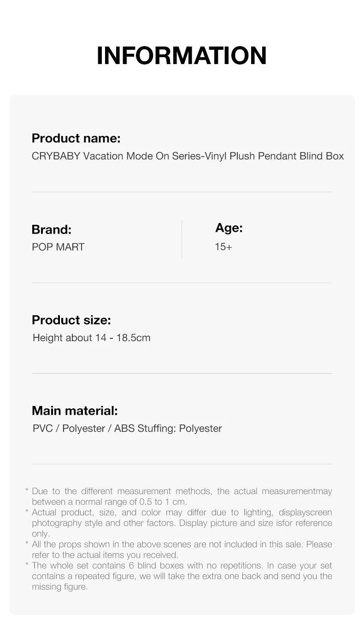Select the "Product name:" label
Screen dimensions: 364x642
point(76,138)
